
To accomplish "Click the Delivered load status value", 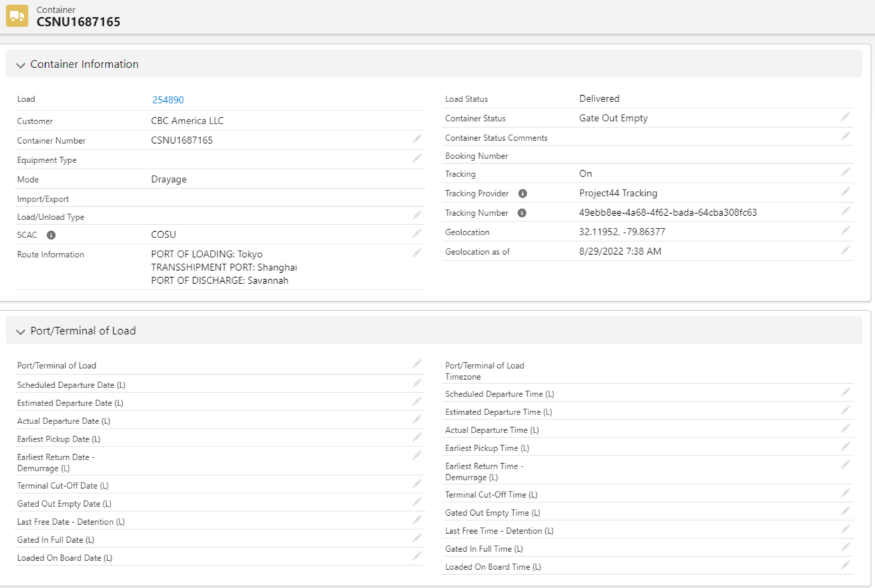I will pyautogui.click(x=599, y=99).
